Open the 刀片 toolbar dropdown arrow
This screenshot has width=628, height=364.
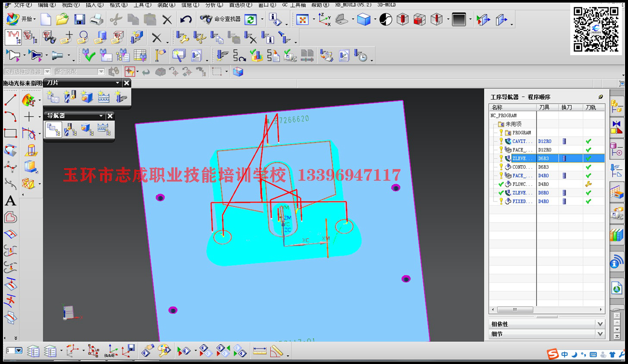[x=117, y=83]
